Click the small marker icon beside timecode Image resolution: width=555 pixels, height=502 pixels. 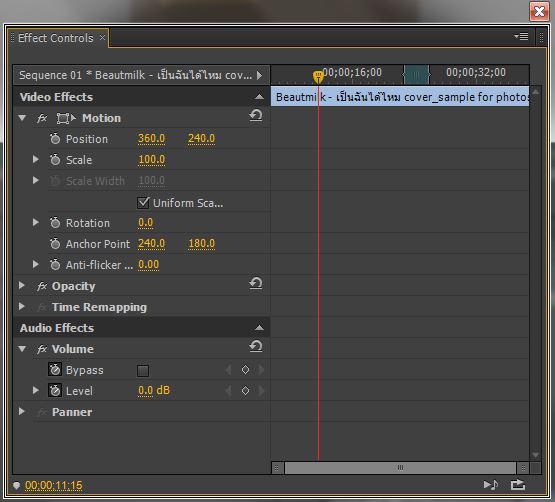pyautogui.click(x=16, y=485)
